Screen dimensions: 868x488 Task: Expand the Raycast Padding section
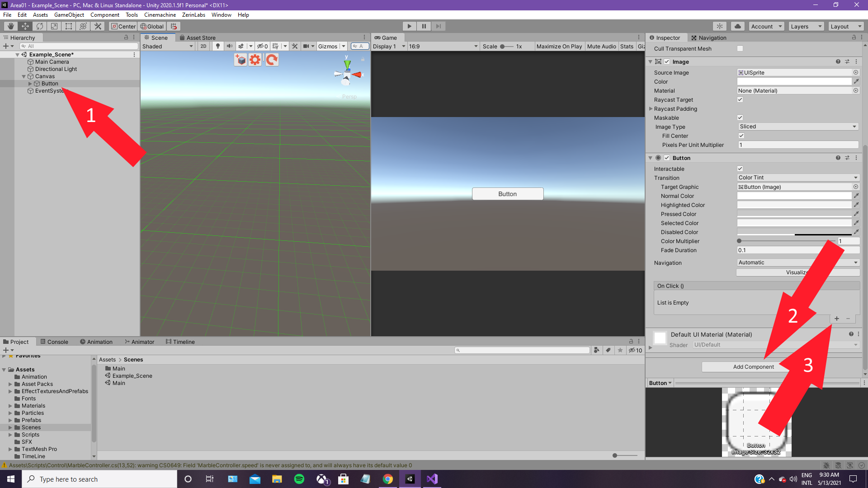point(651,109)
